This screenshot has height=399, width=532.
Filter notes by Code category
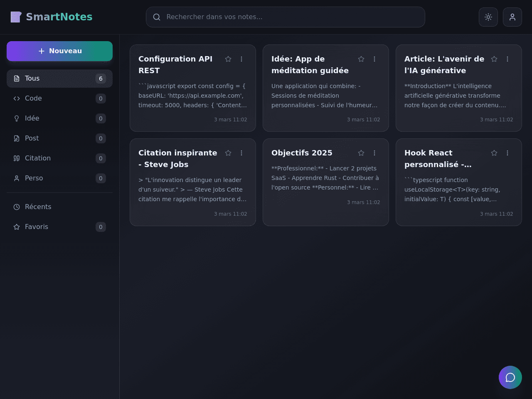pyautogui.click(x=59, y=99)
